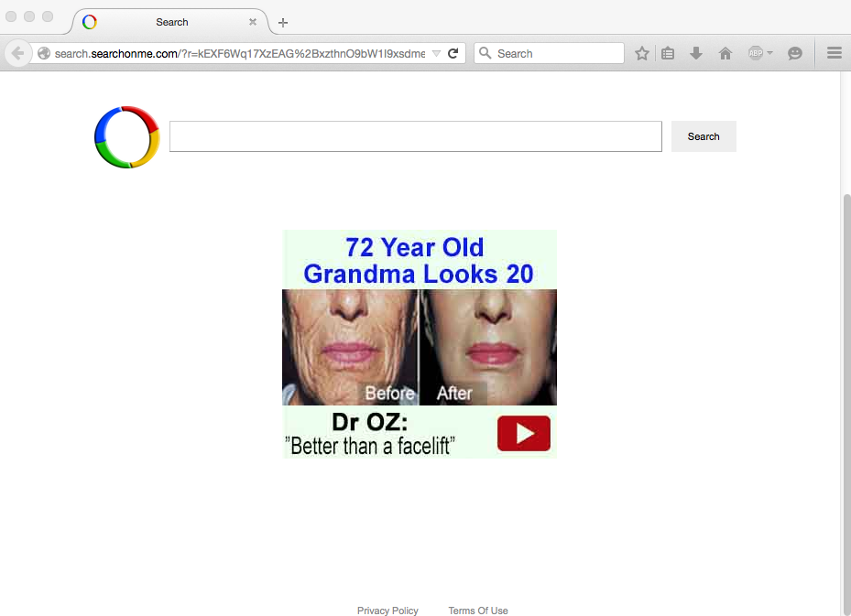Click the smiley chat icon in toolbar
This screenshot has width=851, height=616.
coord(795,54)
